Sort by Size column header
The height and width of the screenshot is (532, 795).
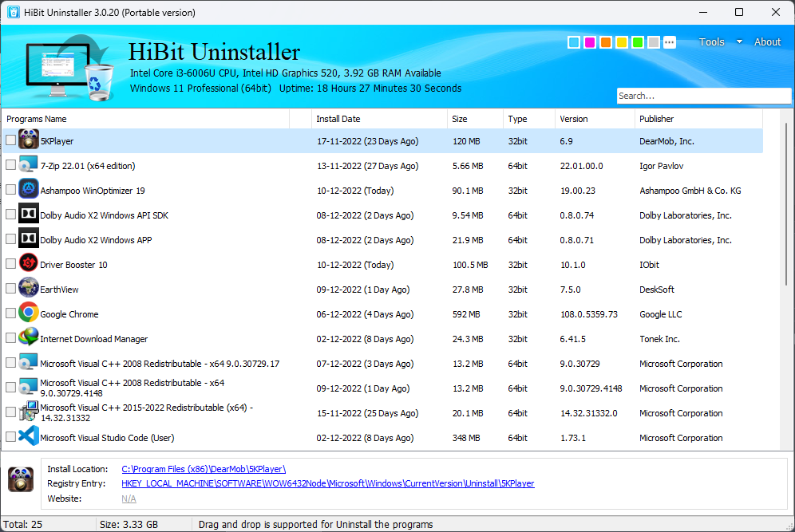(x=475, y=119)
